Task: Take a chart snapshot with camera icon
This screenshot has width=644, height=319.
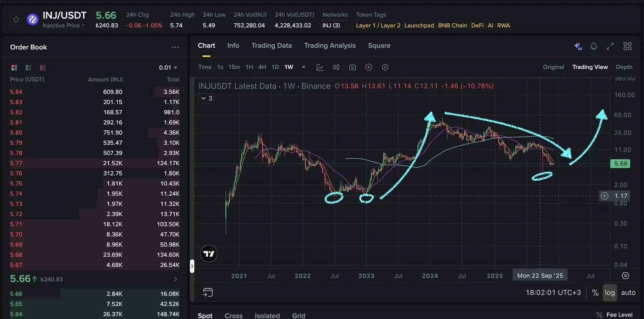Action: 352,67
